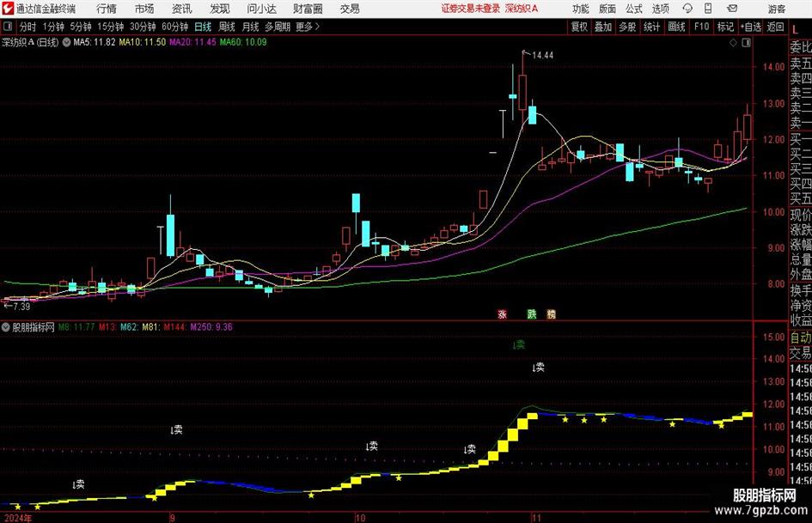Image resolution: width=812 pixels, height=523 pixels.
Task: Click the diamond icon above chart
Action: pos(733,43)
